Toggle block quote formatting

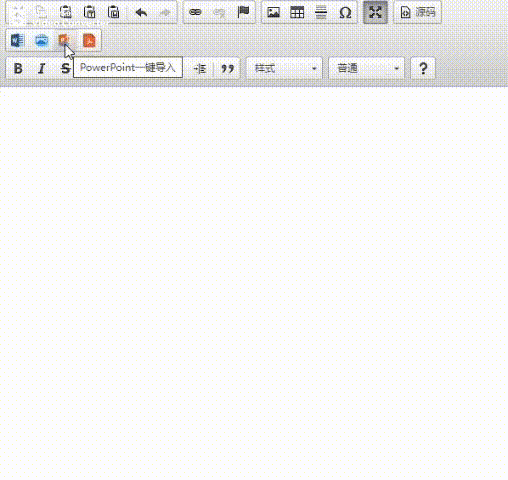pyautogui.click(x=227, y=68)
